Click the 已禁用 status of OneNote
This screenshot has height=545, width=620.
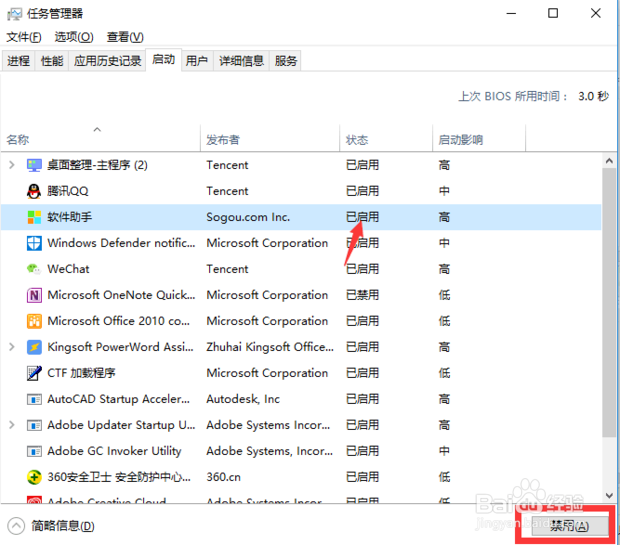coord(363,295)
